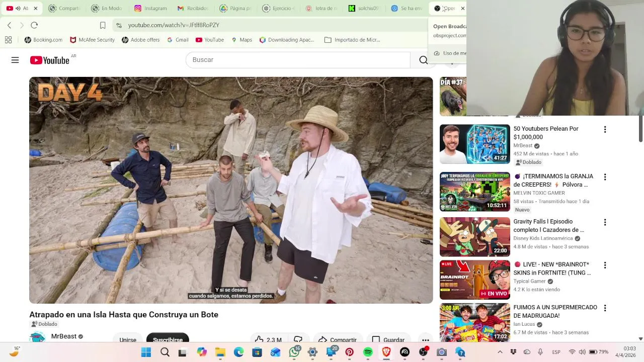The height and width of the screenshot is (362, 644).
Task: Mute the YouTube tab via speaker icon
Action: (18, 8)
